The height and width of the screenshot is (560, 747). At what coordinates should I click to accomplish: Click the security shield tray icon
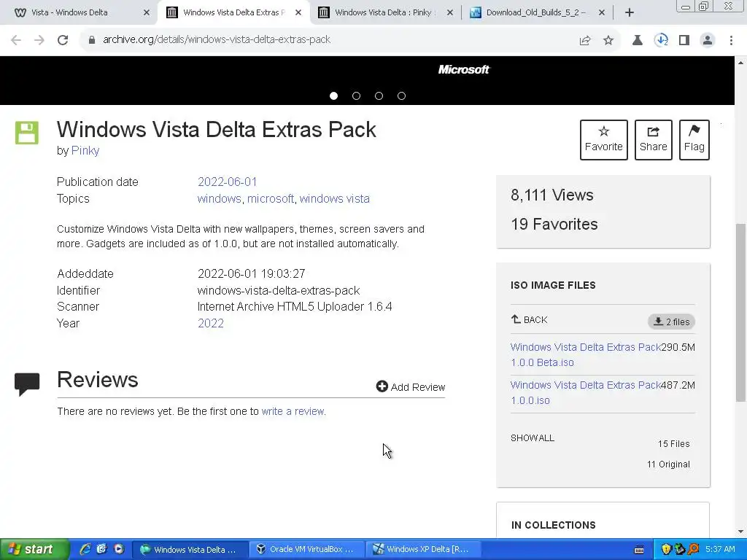point(666,550)
